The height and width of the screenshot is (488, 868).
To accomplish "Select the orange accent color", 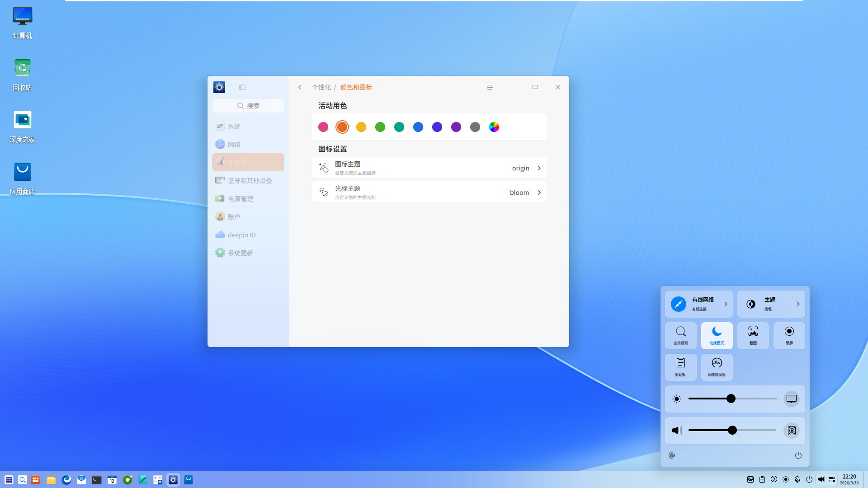I will (x=342, y=127).
